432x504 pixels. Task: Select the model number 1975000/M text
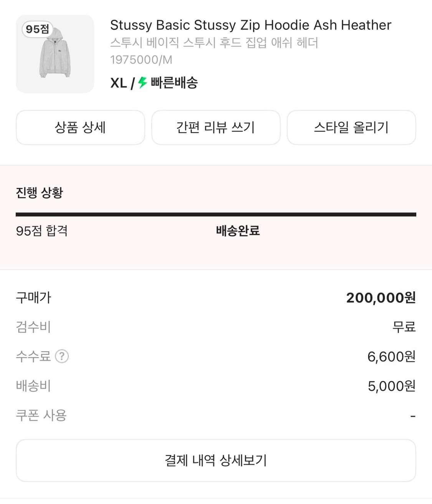141,60
